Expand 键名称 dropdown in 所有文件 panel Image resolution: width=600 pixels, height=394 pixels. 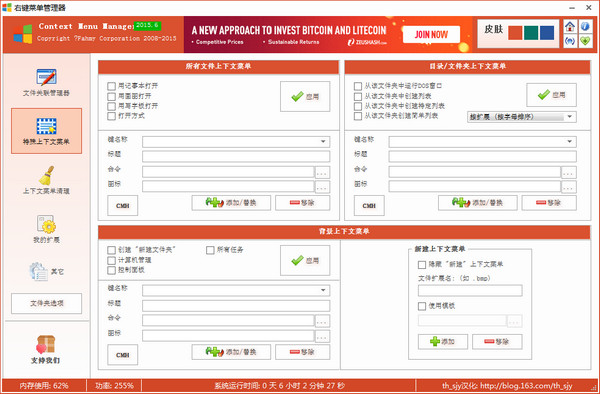tap(323, 142)
